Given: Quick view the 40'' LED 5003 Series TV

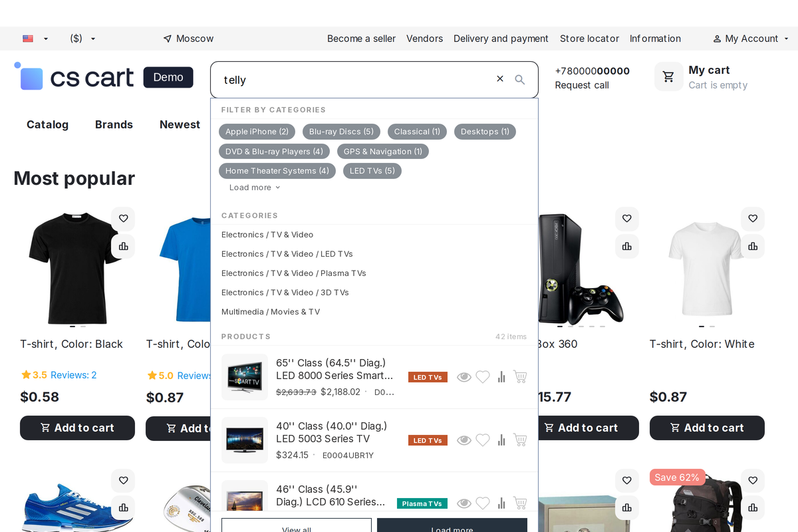Looking at the screenshot, I should (464, 440).
